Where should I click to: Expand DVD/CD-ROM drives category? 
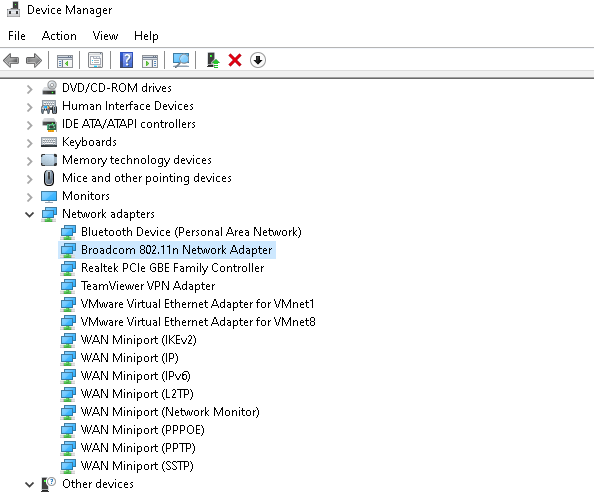(30, 89)
